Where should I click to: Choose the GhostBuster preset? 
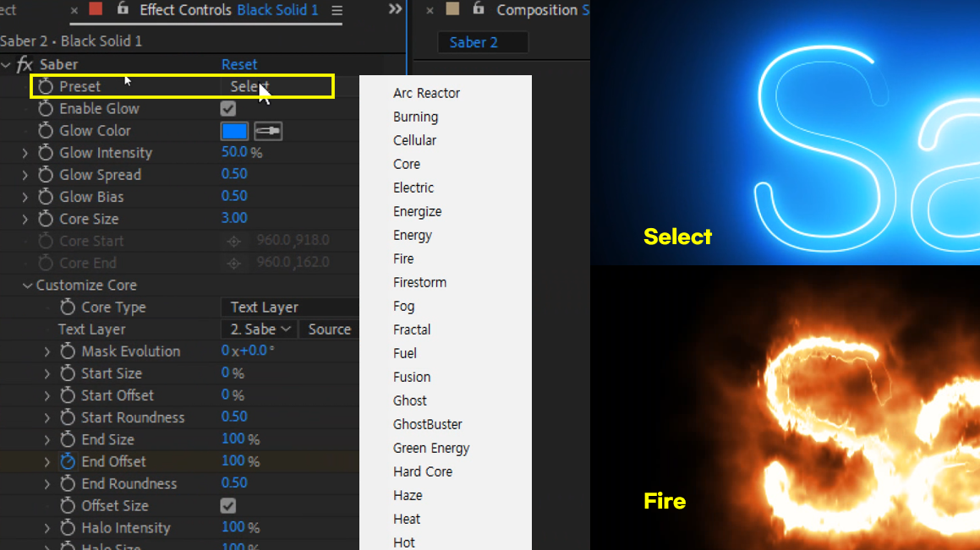[x=428, y=424]
